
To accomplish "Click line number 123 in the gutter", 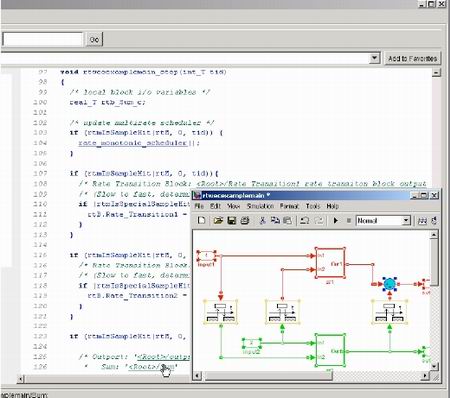I will click(x=40, y=336).
